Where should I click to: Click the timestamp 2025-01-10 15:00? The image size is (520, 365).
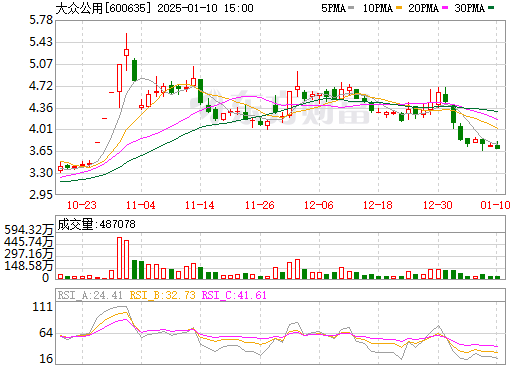tap(205, 8)
